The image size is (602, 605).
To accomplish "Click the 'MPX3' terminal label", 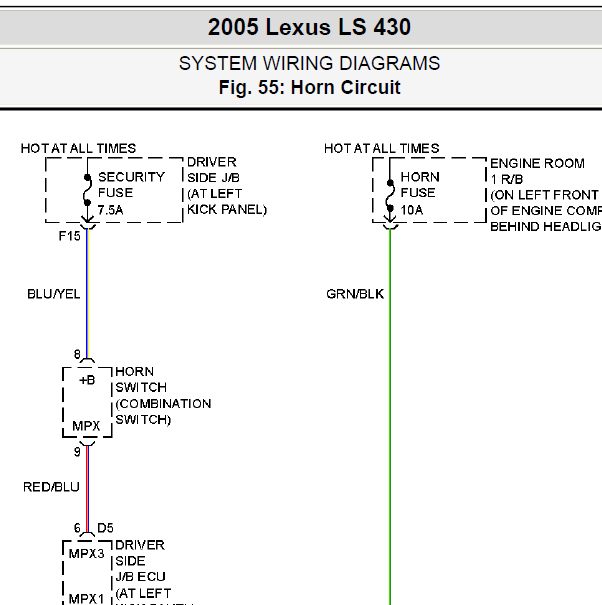I will [x=86, y=554].
